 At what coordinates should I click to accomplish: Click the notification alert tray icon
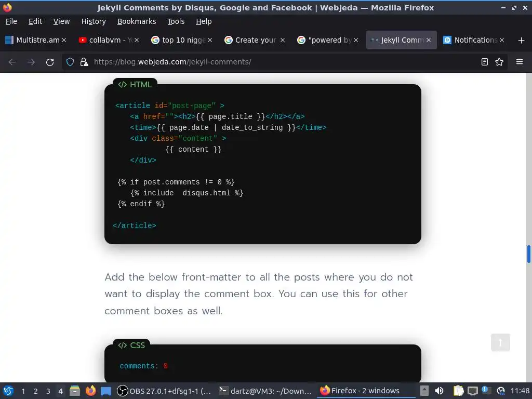pos(486,390)
